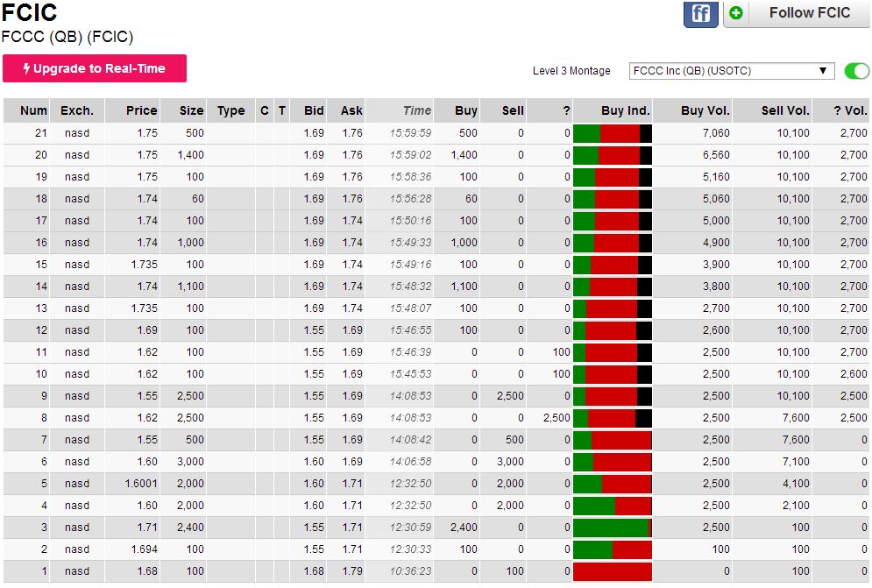Click the FCIC ticker heading
Screen dimensions: 872x588
point(29,13)
